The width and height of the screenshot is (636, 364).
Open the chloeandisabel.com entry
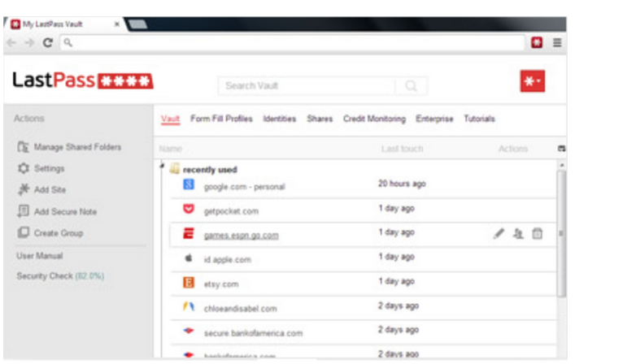click(x=241, y=309)
